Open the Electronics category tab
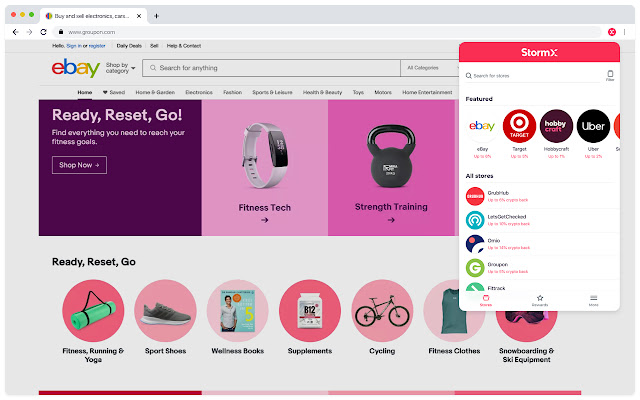Screen dimensions: 640x400 tap(199, 92)
